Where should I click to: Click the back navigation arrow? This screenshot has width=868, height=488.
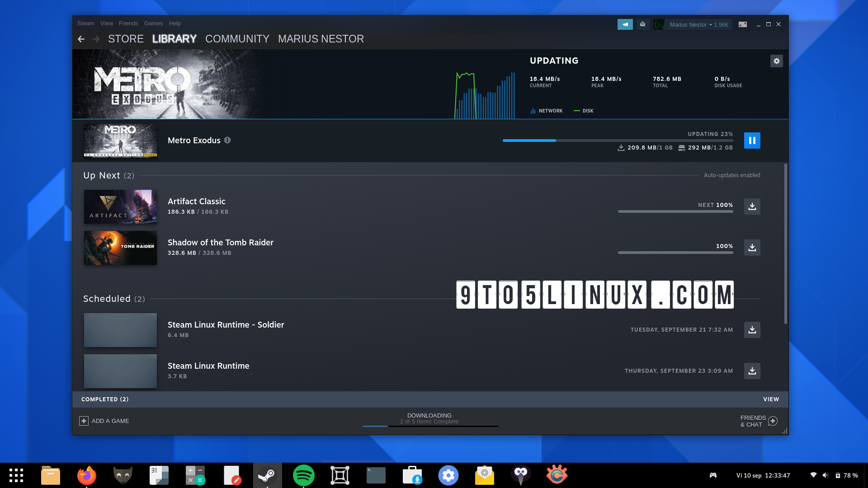pos(81,39)
